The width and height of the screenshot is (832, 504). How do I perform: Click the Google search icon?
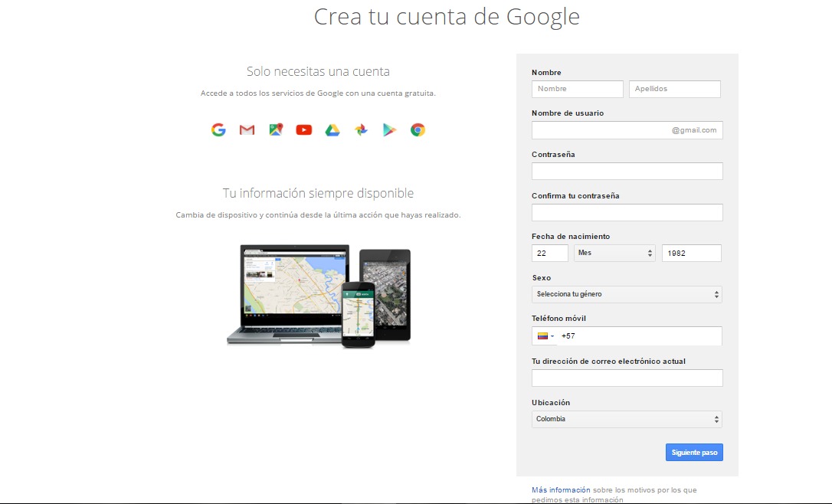[x=219, y=130]
